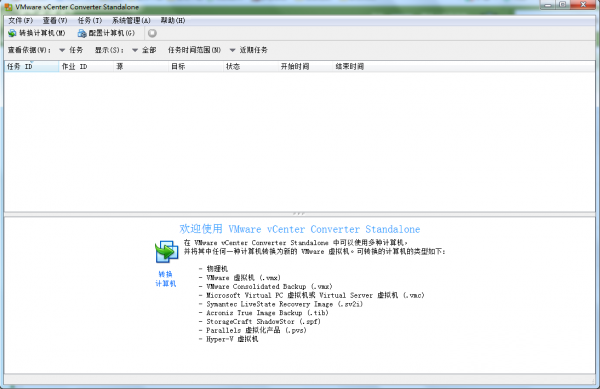The height and width of the screenshot is (389, 600).
Task: Click the welcome heading 欢迎使用 VMware vCenter Converter Standalone
Action: (300, 229)
